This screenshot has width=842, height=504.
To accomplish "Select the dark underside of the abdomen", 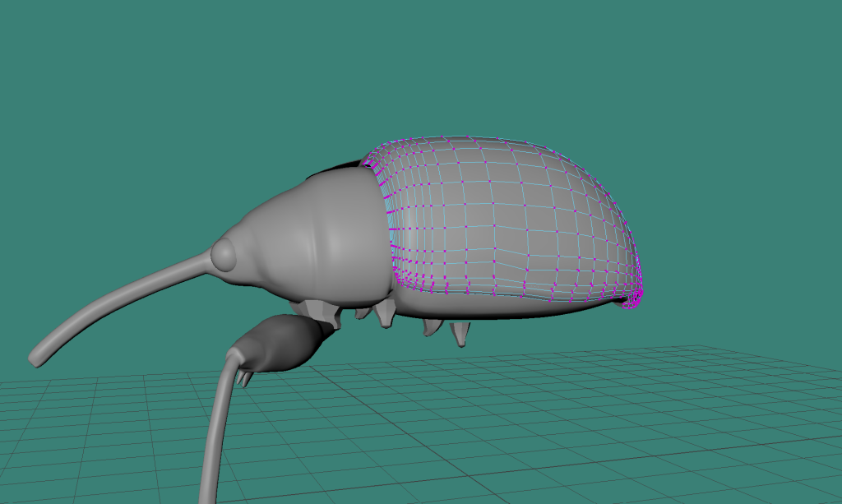I will pyautogui.click(x=510, y=308).
